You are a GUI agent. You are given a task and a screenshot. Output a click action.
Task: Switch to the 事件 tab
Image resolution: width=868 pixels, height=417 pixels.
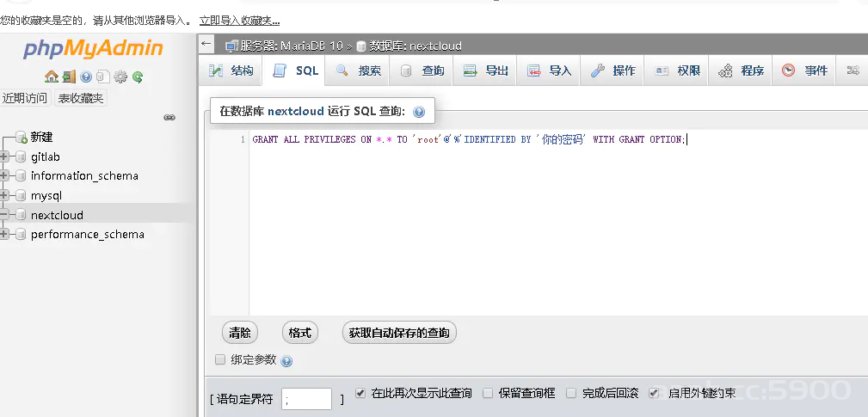tap(803, 71)
